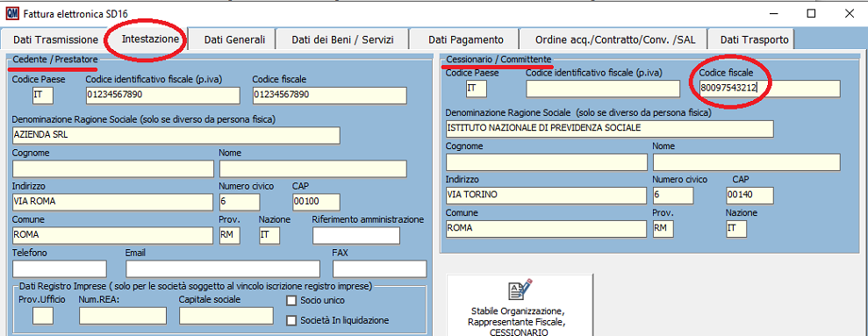
Task: Open the Dati Trasmissione tab
Action: click(x=55, y=39)
